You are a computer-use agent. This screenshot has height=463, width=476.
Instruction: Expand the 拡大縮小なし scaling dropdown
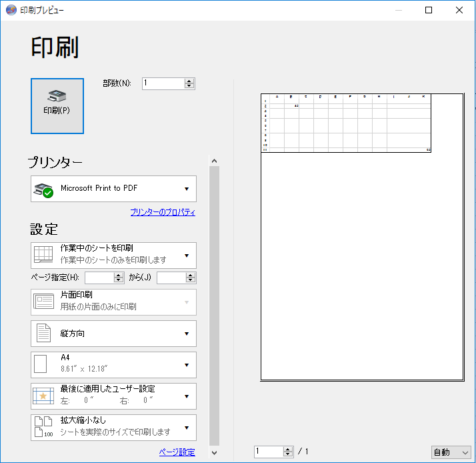pyautogui.click(x=187, y=428)
